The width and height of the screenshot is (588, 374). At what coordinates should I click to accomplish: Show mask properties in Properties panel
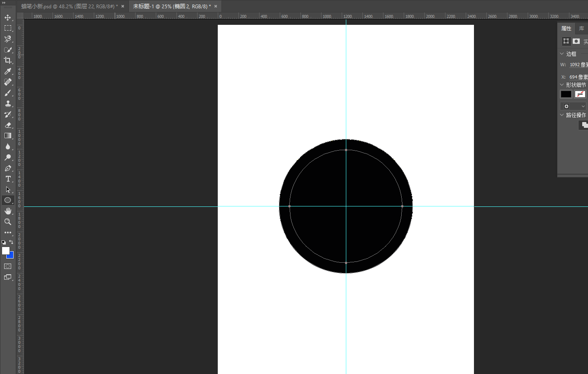(576, 41)
